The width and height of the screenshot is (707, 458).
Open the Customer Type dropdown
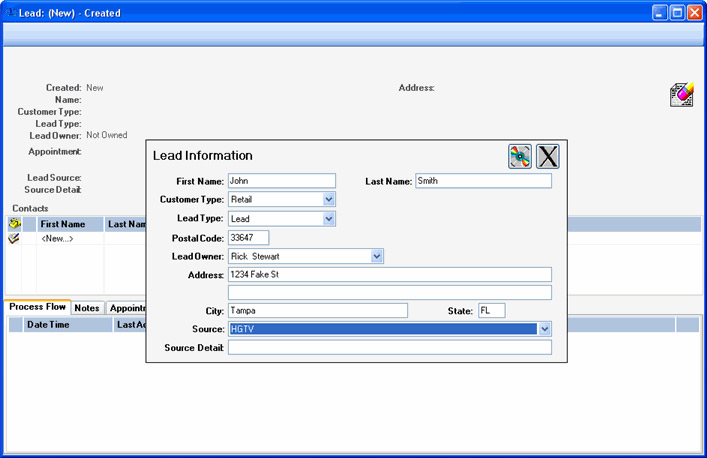[329, 199]
